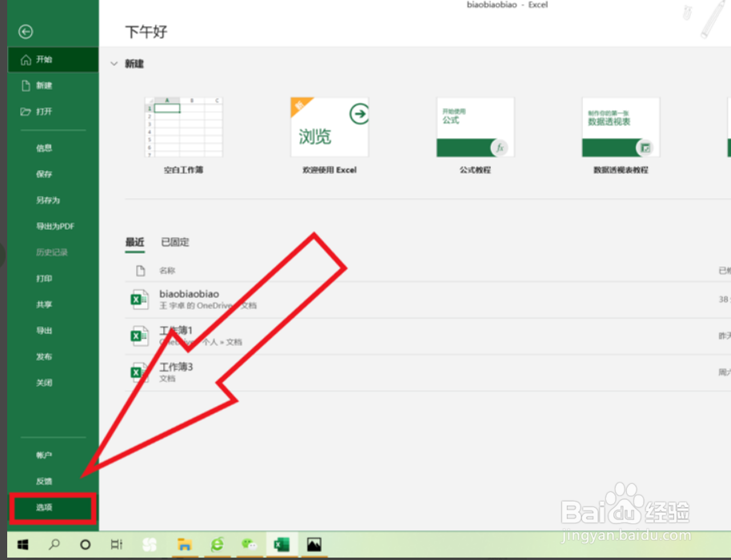Collapse the 新建 section chevron
The width and height of the screenshot is (731, 560).
click(114, 64)
